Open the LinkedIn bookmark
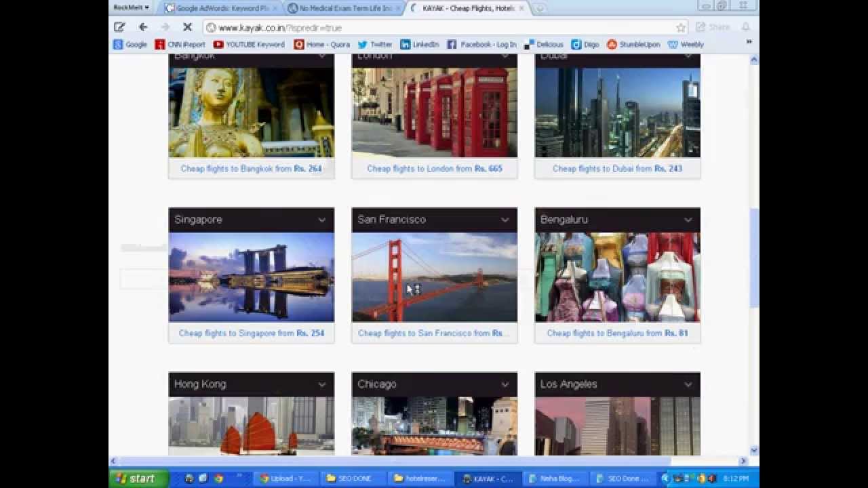868x488 pixels. (x=419, y=44)
